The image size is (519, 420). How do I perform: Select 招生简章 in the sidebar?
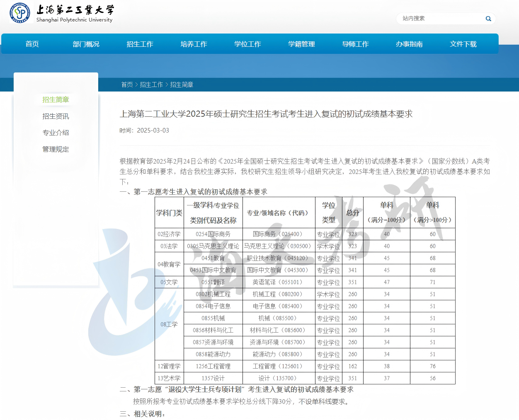[56, 99]
